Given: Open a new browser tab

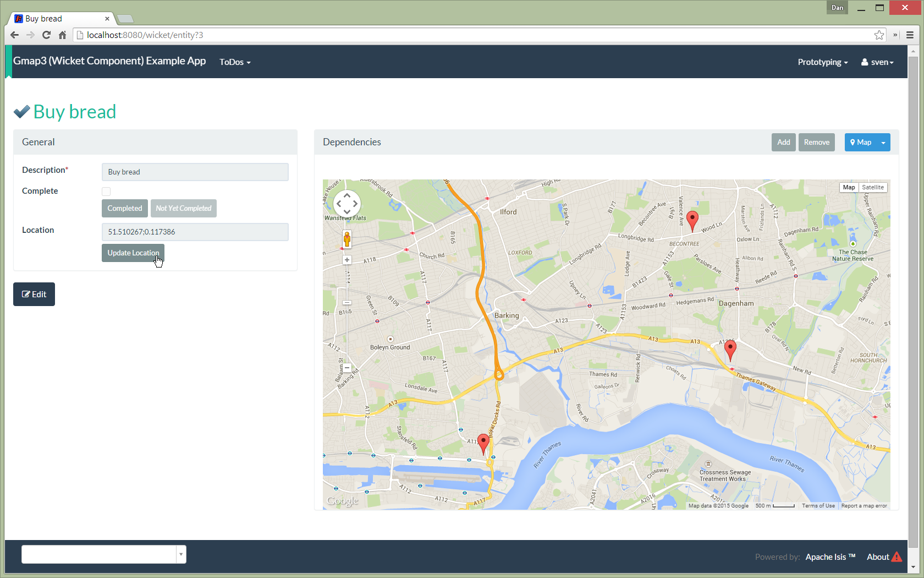Looking at the screenshot, I should (125, 19).
